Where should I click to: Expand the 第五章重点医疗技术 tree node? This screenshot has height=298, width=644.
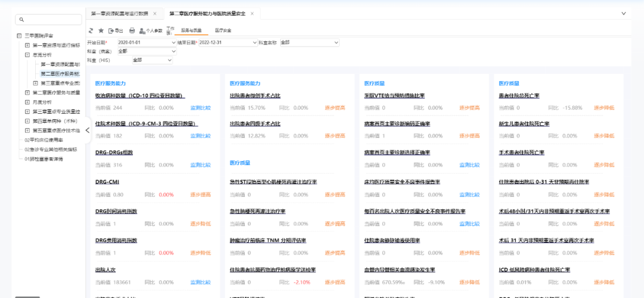[x=27, y=131]
